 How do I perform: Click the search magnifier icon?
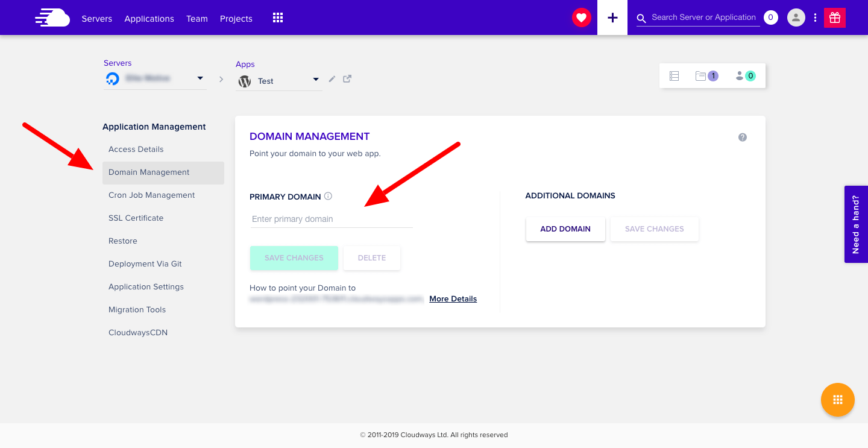click(x=641, y=17)
